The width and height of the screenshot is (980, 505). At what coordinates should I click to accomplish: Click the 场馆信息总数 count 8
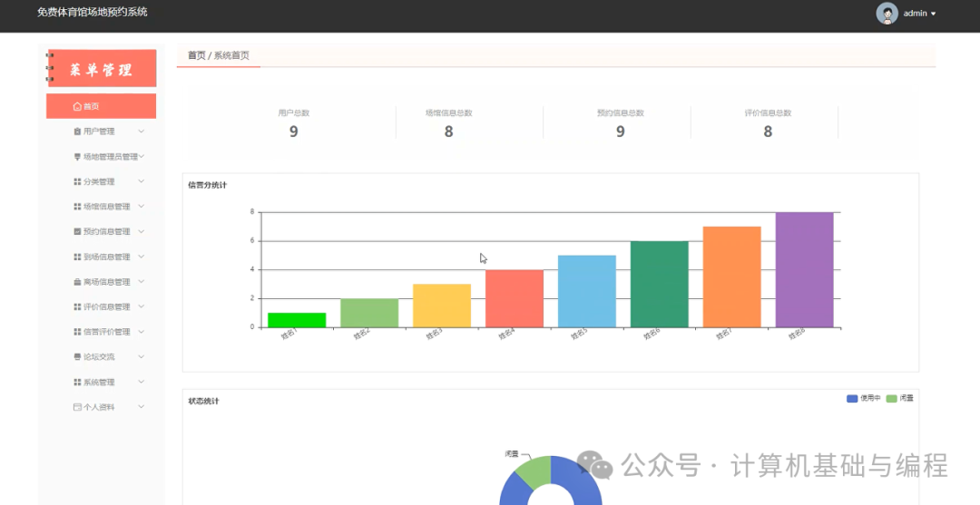(449, 131)
